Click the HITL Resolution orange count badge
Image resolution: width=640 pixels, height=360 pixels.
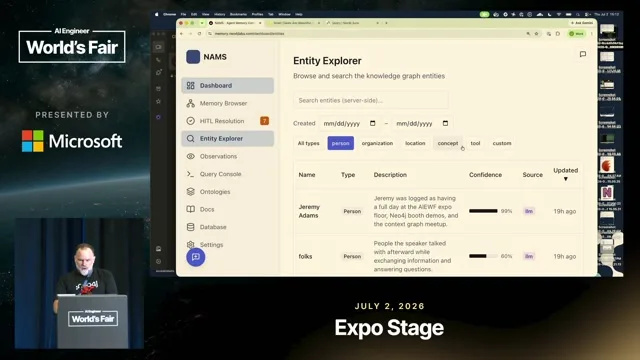tap(264, 121)
